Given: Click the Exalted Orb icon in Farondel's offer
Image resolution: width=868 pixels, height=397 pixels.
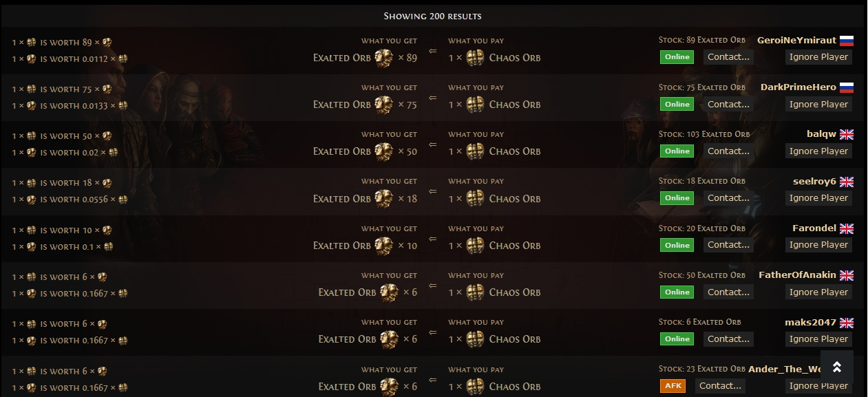Looking at the screenshot, I should pyautogui.click(x=383, y=246).
